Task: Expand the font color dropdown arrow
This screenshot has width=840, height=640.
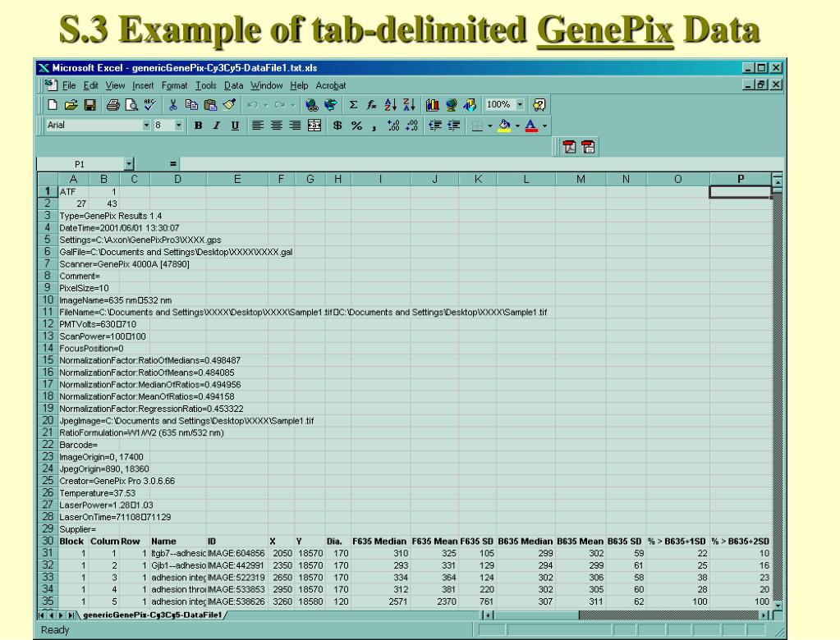Action: pyautogui.click(x=545, y=126)
